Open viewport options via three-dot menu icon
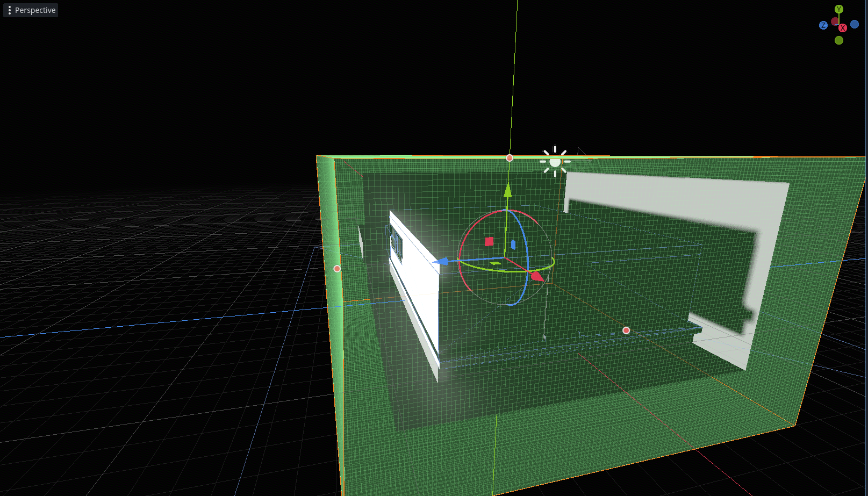This screenshot has height=496, width=868. (10, 10)
